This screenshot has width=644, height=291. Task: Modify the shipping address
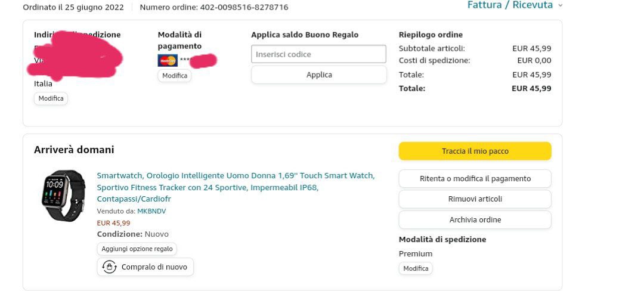(51, 98)
